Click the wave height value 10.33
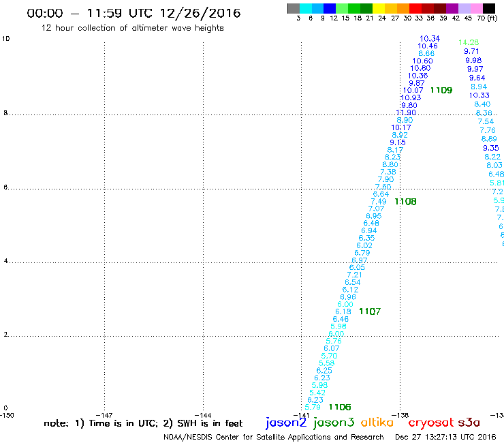This screenshot has height=443, width=504. 479,95
